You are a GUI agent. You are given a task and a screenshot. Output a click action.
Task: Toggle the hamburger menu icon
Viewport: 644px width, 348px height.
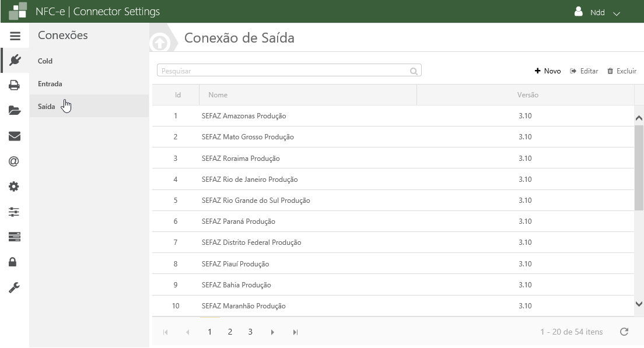click(x=15, y=36)
